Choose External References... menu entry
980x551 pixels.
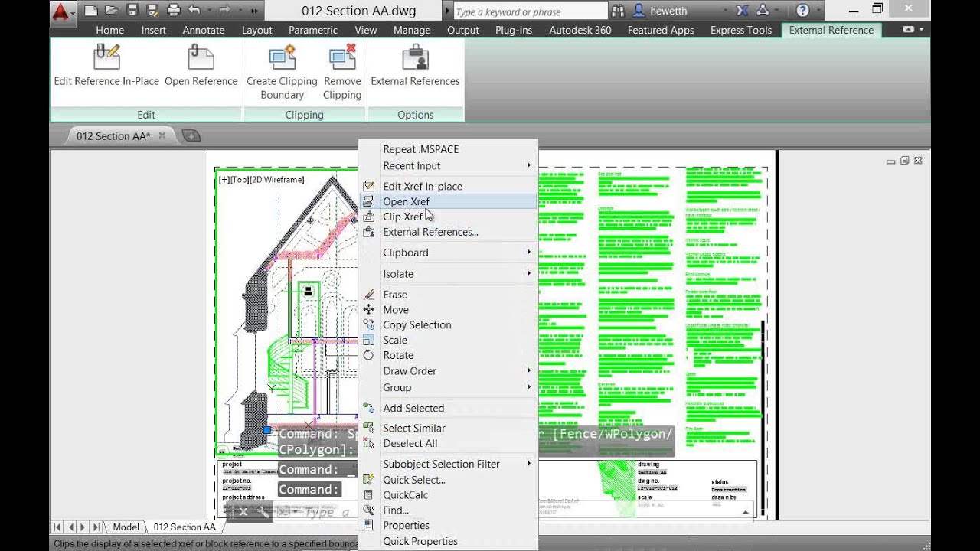pyautogui.click(x=449, y=232)
